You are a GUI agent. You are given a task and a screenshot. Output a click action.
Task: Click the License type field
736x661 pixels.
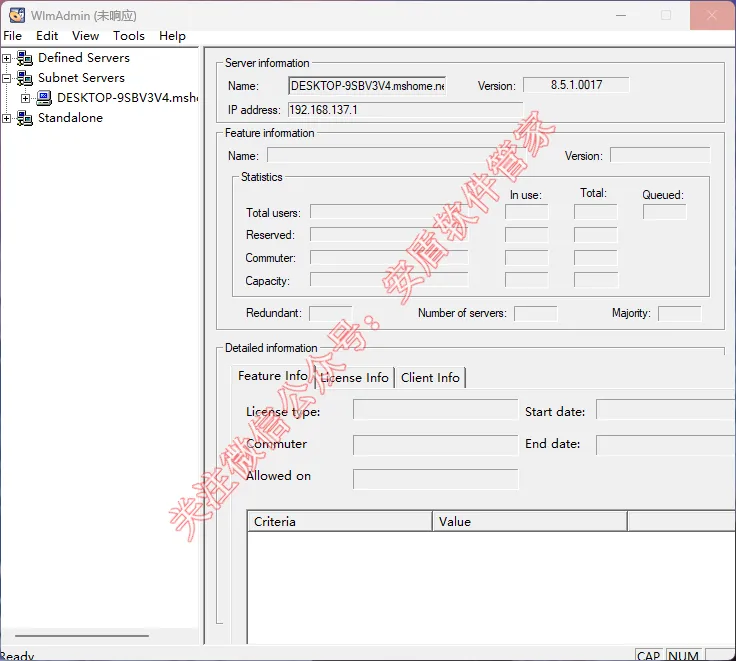pyautogui.click(x=436, y=409)
